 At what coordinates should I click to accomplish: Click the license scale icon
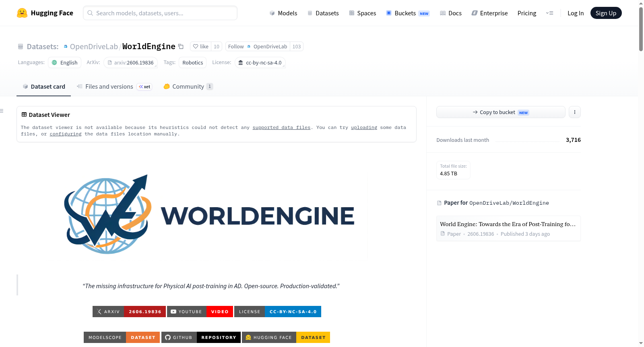pos(241,62)
